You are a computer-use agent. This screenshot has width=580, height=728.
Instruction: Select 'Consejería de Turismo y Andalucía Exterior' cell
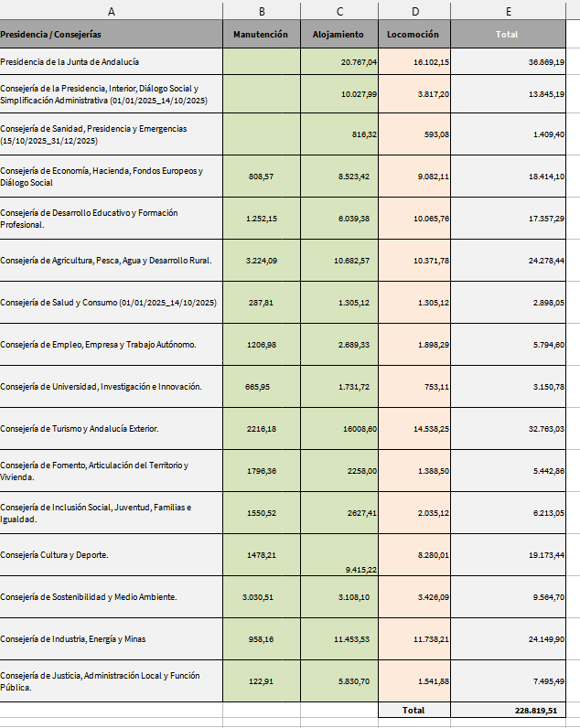coord(111,429)
